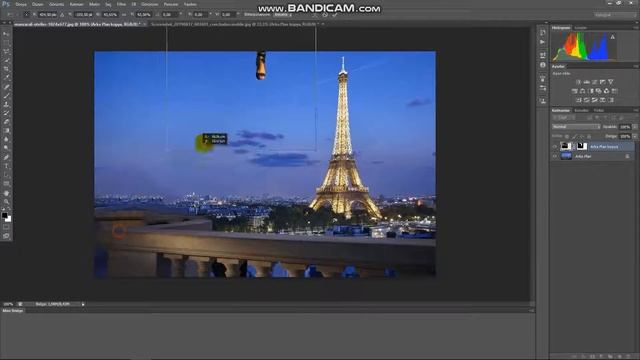This screenshot has height=360, width=640.
Task: Select the Eyedropper tool
Action: pos(6,78)
